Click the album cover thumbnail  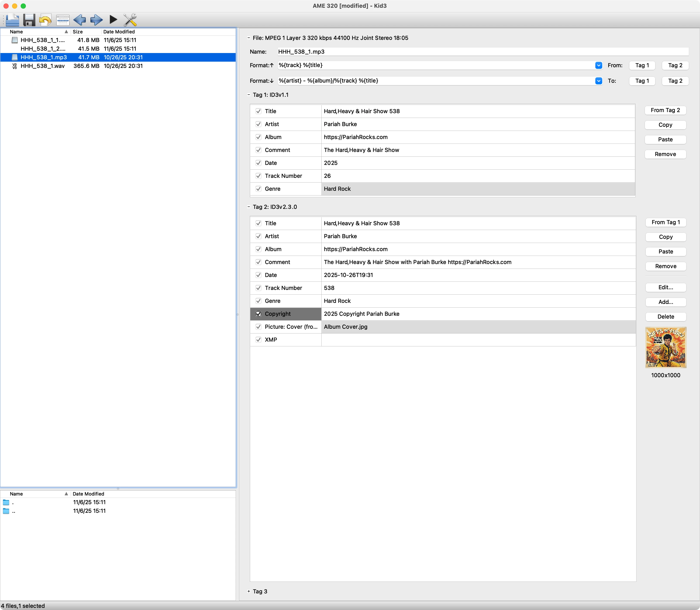point(666,347)
